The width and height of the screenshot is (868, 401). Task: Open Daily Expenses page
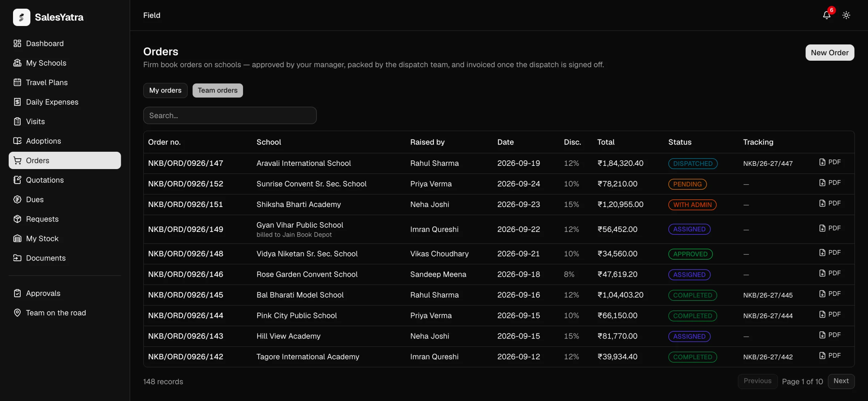click(65, 102)
